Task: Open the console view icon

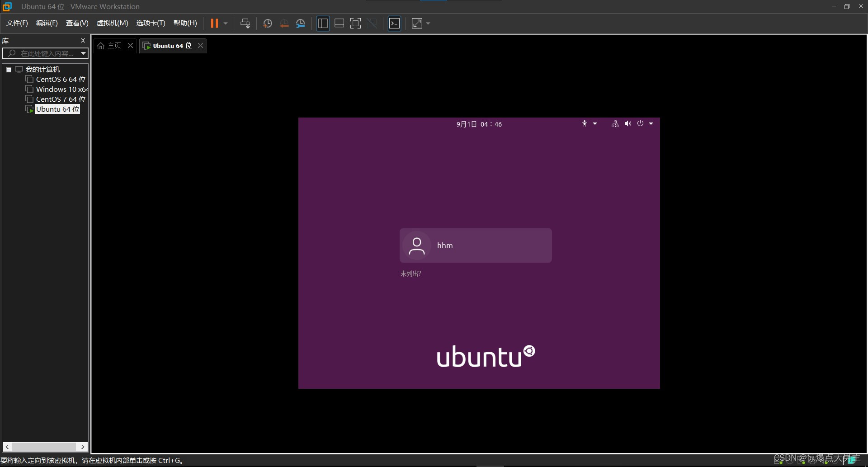Action: tap(395, 24)
